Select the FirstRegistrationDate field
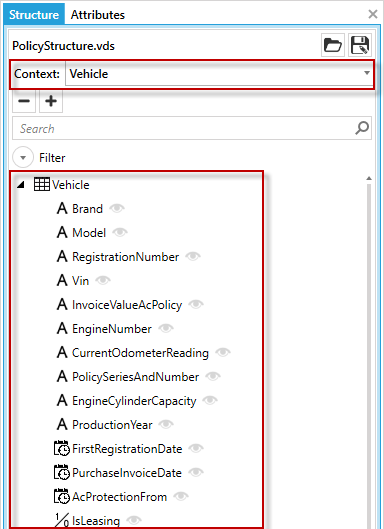This screenshot has width=384, height=529. 127,449
